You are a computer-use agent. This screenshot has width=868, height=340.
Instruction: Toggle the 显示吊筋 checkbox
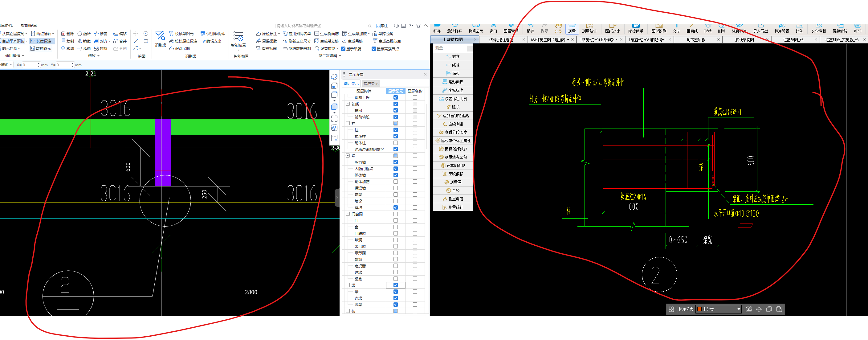click(343, 49)
